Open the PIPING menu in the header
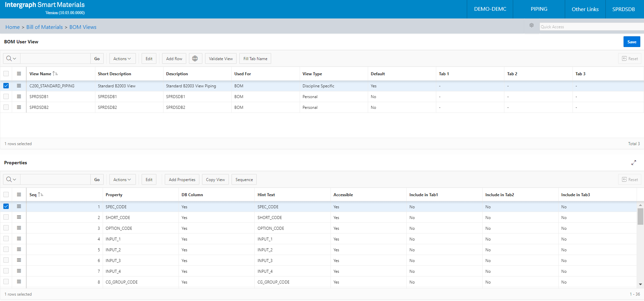Viewport: 644px width, 301px height. [539, 9]
